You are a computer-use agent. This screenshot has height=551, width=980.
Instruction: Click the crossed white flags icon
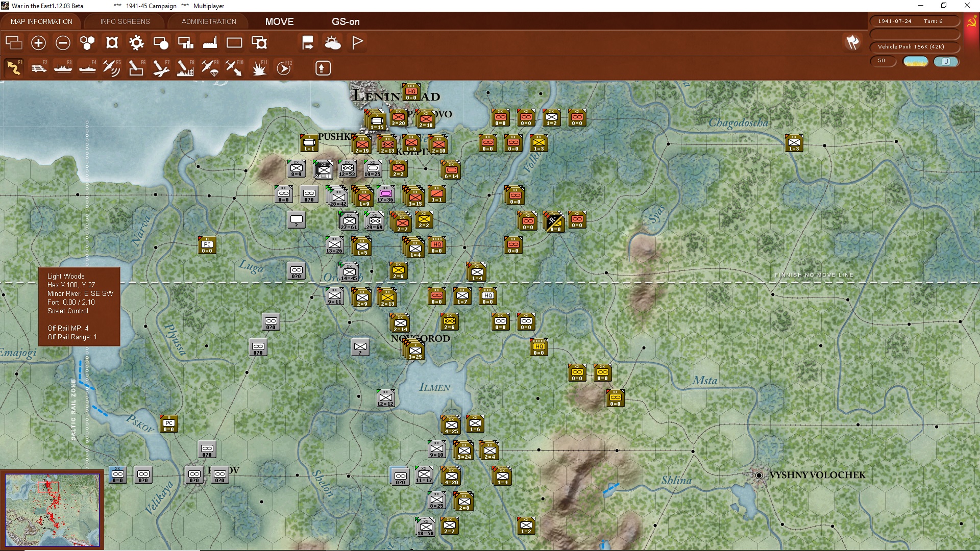pyautogui.click(x=852, y=42)
